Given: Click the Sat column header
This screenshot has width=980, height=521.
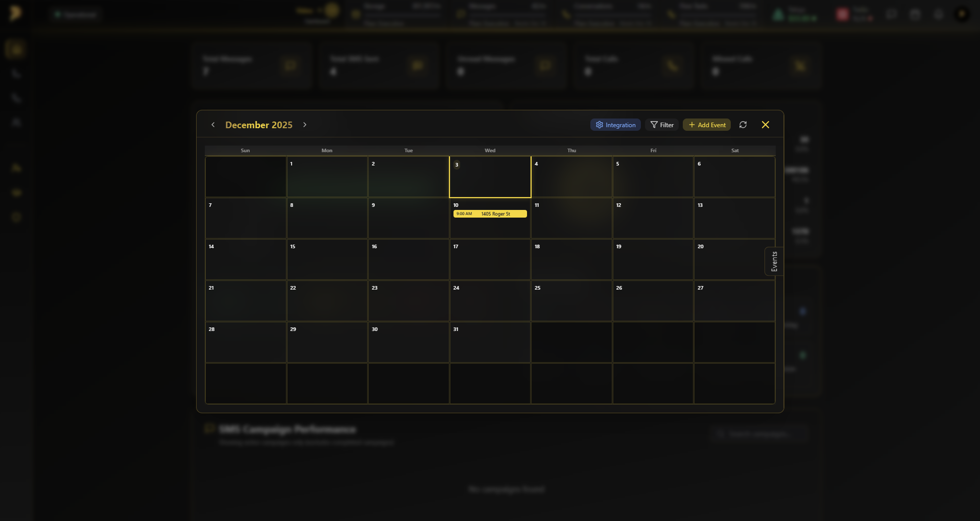Looking at the screenshot, I should click(x=735, y=151).
